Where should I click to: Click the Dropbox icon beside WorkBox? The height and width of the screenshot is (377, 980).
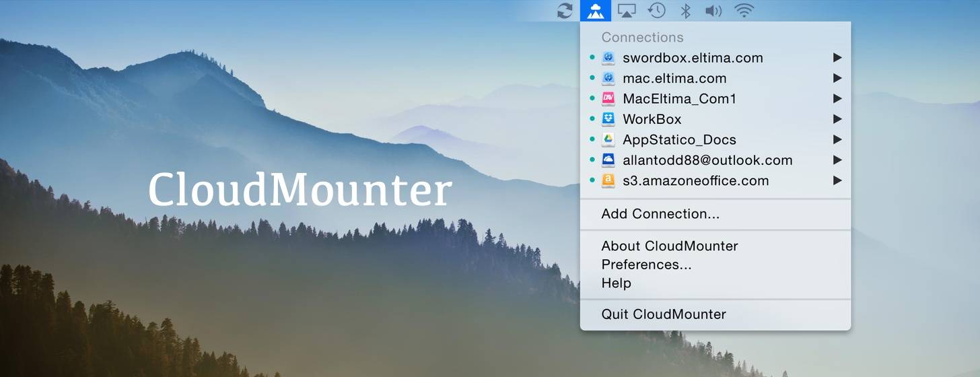click(x=608, y=119)
